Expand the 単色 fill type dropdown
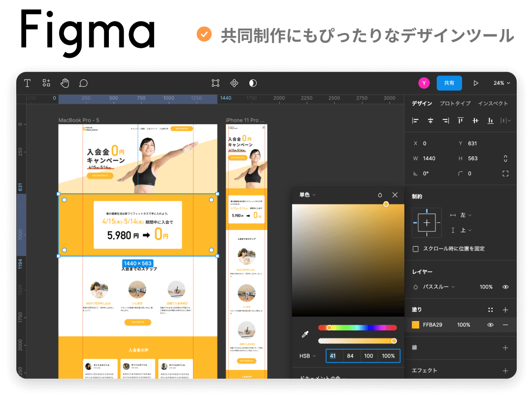 [307, 195]
